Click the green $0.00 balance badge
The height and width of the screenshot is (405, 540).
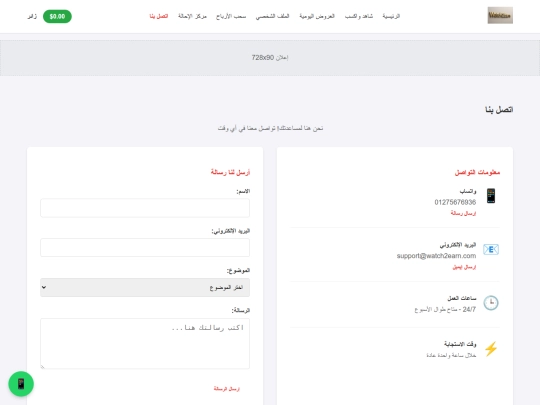(x=57, y=17)
